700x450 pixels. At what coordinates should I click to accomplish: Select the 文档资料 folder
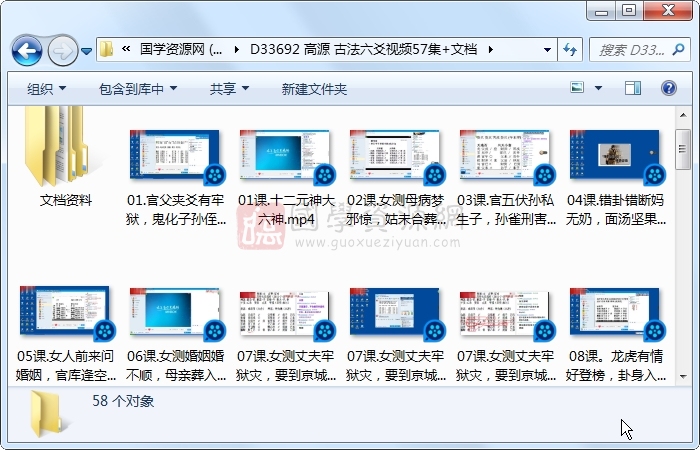(x=66, y=157)
